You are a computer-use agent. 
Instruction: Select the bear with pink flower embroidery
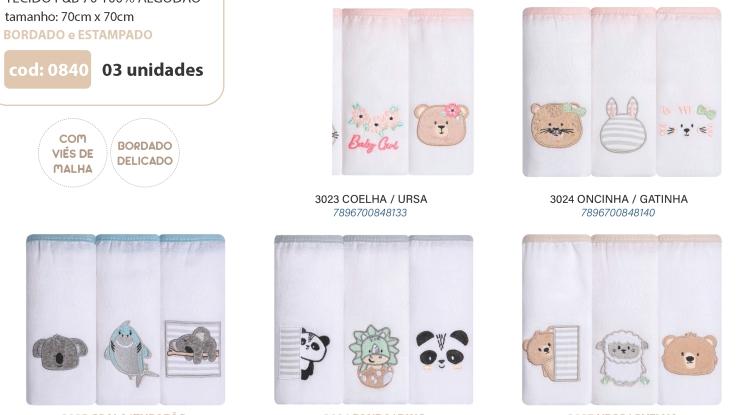(442, 124)
